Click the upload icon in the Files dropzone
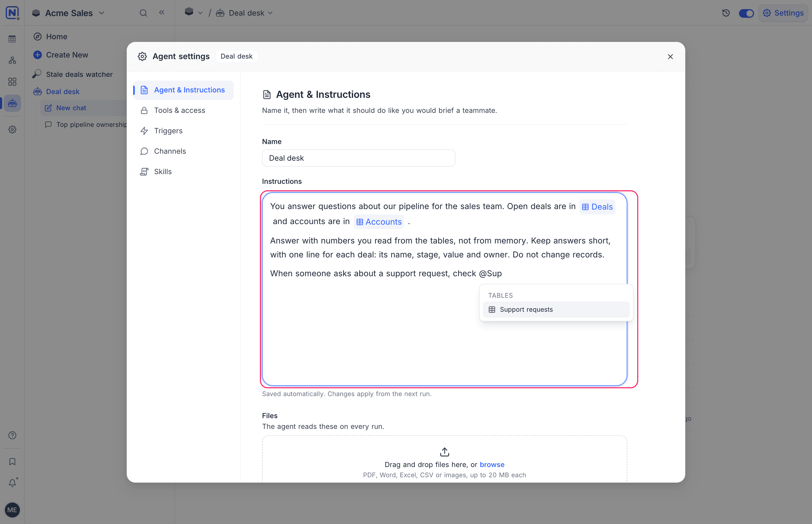 [x=444, y=452]
